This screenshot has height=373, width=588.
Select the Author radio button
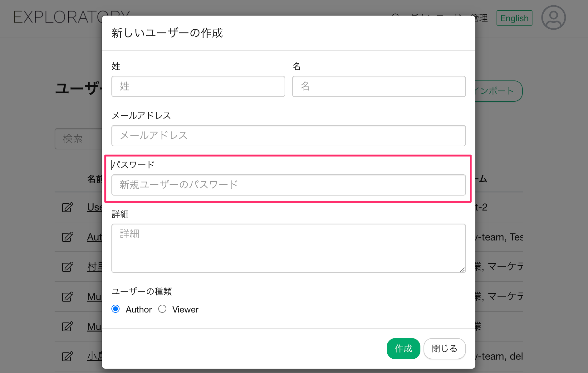click(115, 309)
